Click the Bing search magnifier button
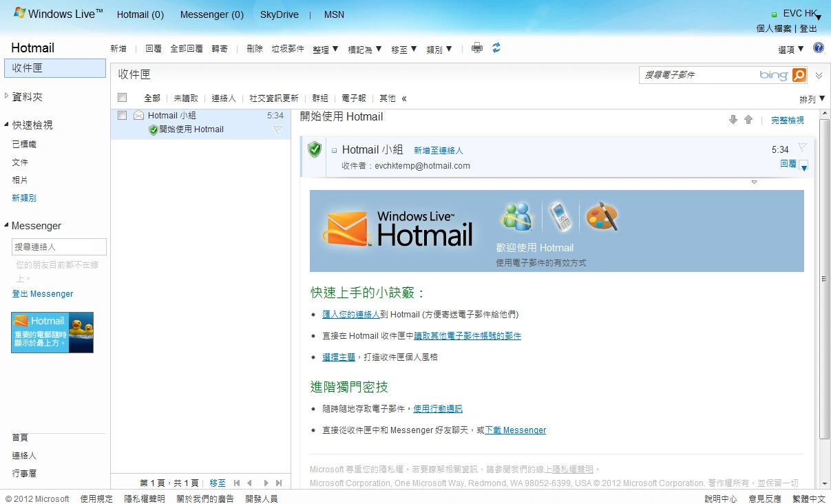The height and width of the screenshot is (504, 831). pyautogui.click(x=799, y=75)
